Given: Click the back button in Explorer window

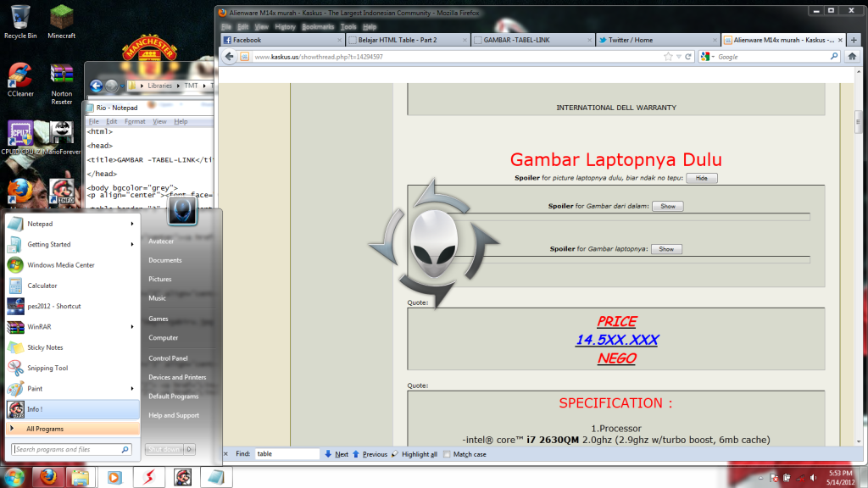Looking at the screenshot, I should [97, 86].
